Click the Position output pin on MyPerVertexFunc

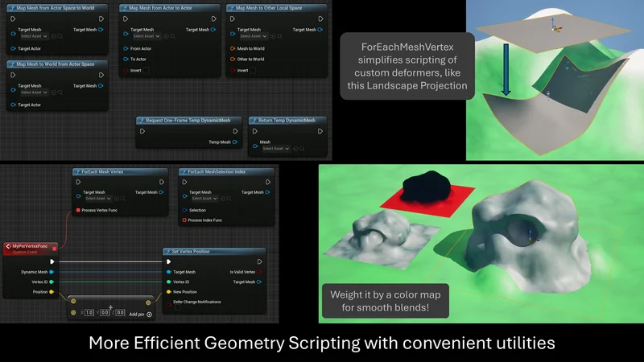point(52,292)
